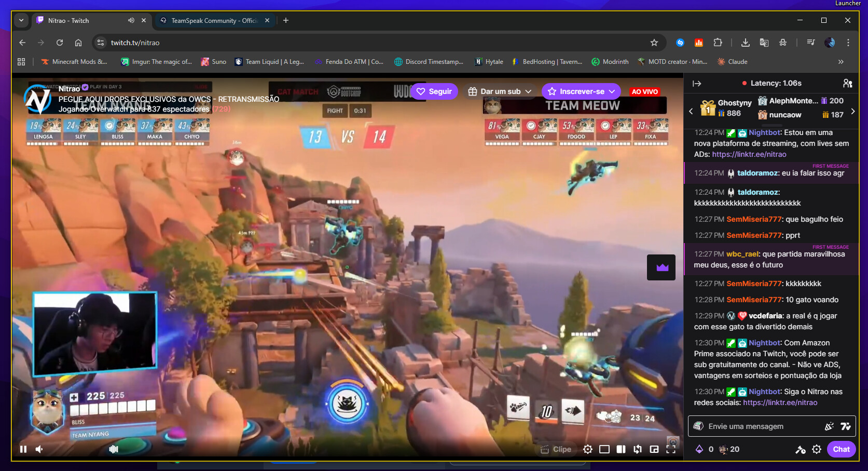The image size is (868, 471).
Task: Follow the channel with Seguir
Action: (x=434, y=91)
